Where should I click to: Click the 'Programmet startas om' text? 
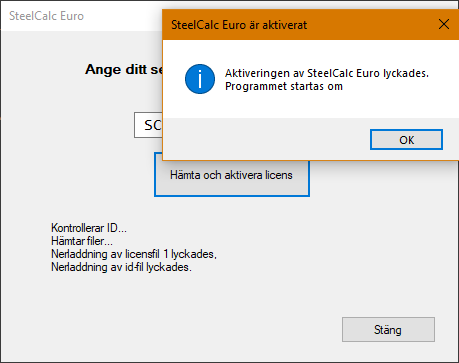click(284, 86)
